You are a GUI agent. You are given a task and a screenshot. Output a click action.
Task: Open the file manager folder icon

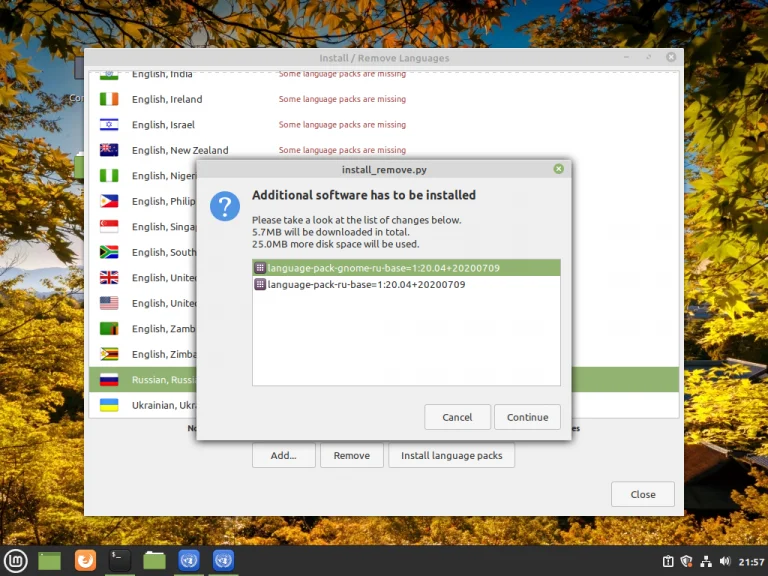click(x=154, y=560)
